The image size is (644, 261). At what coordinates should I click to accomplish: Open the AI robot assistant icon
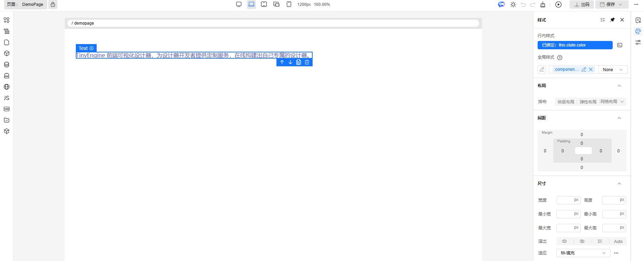pyautogui.click(x=501, y=5)
